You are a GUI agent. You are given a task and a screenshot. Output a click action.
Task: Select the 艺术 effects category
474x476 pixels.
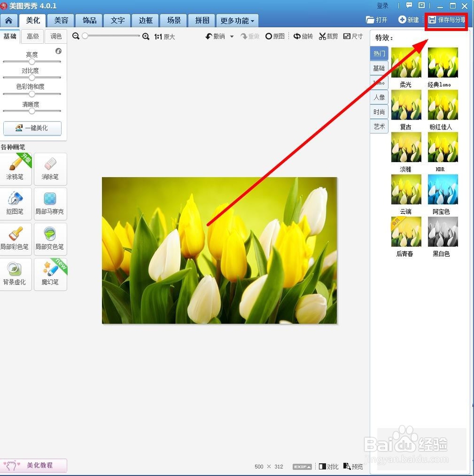coord(379,127)
